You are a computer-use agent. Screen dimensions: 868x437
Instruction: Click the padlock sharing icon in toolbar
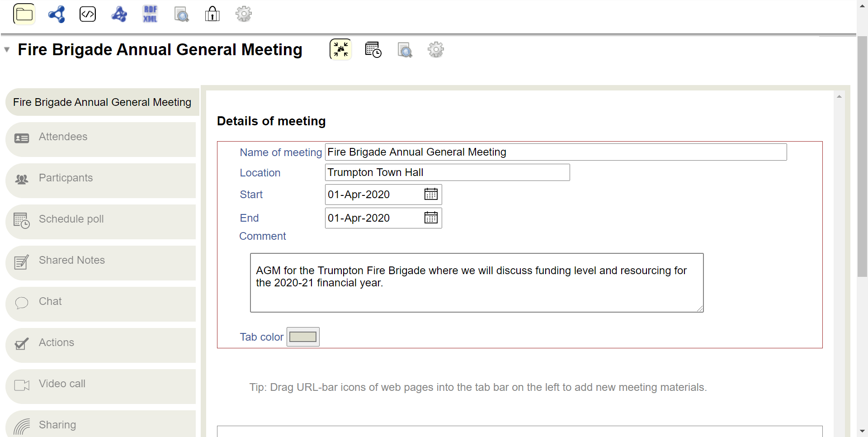(212, 14)
